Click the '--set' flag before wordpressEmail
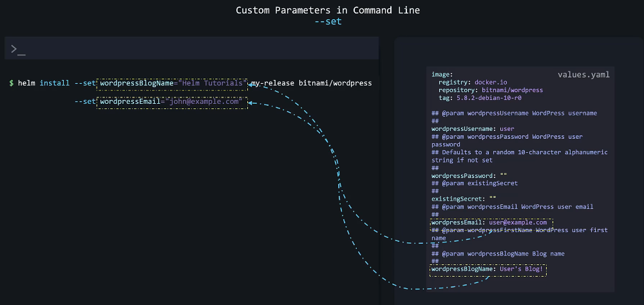Screen dimensions: 644x305 [x=85, y=101]
